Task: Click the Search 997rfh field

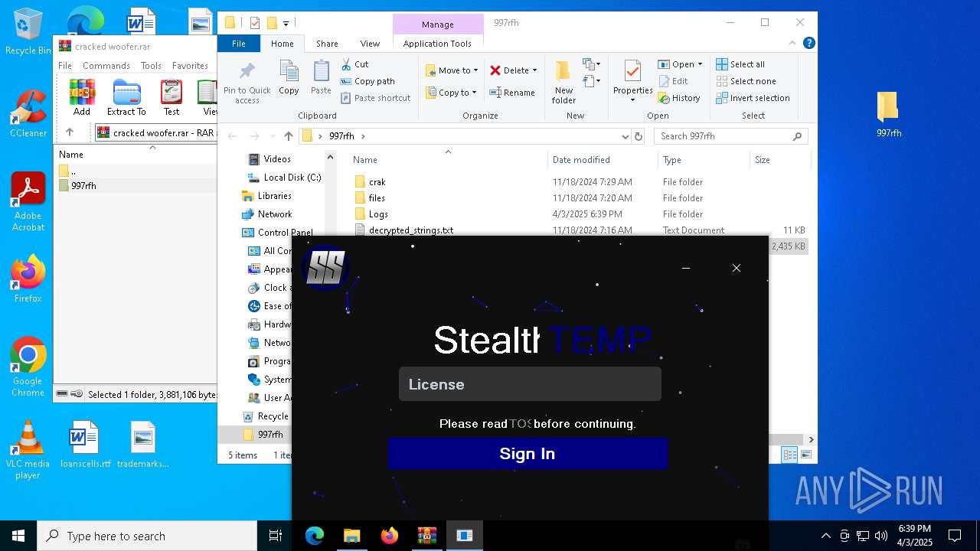Action: [x=730, y=136]
